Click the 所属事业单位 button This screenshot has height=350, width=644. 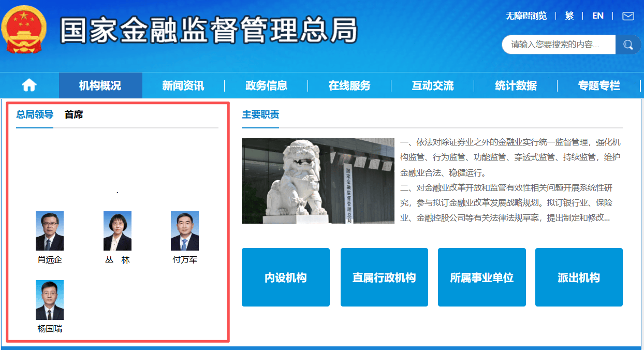tap(482, 278)
